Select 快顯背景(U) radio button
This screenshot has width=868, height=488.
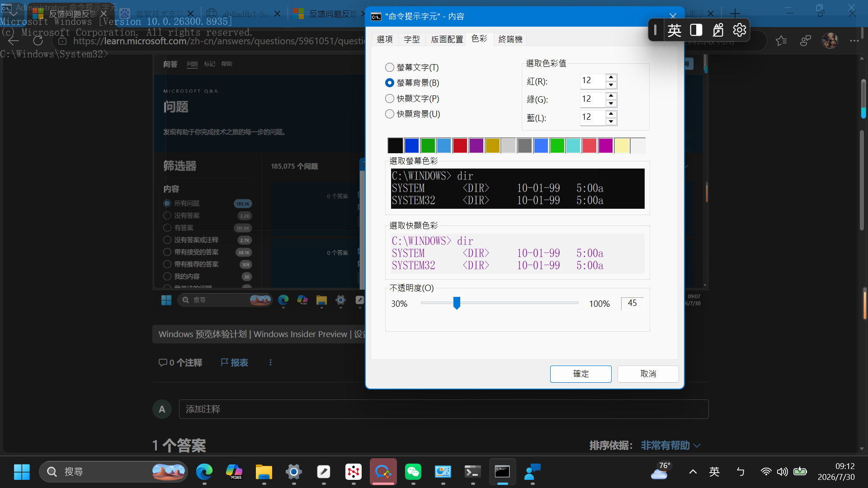point(413,114)
